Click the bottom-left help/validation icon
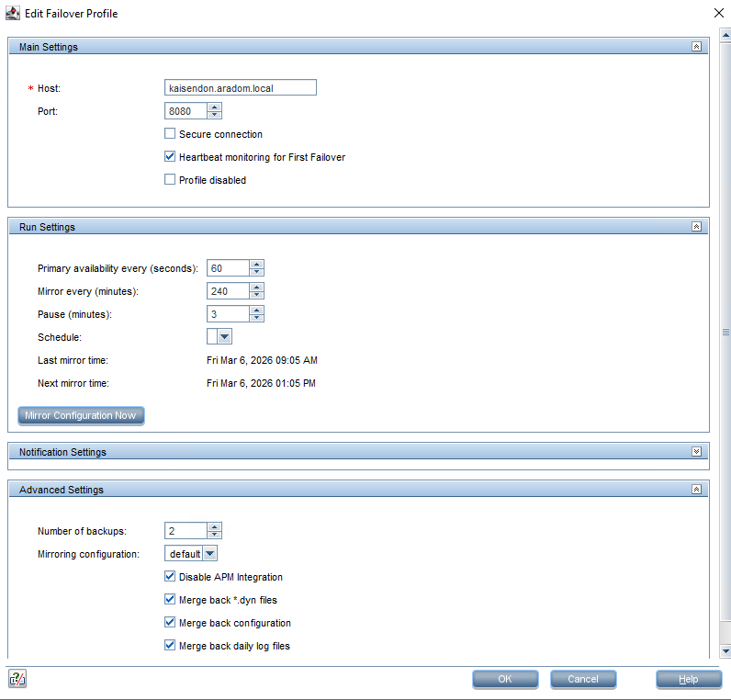 click(17, 679)
